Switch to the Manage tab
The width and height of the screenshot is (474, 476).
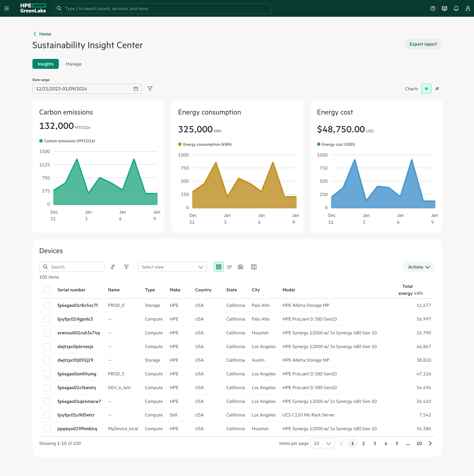[x=74, y=64]
